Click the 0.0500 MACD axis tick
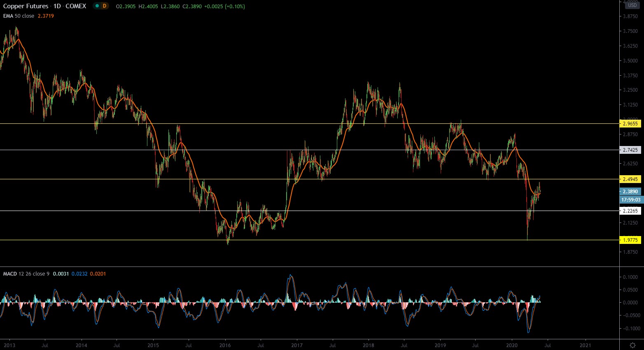The height and width of the screenshot is (350, 644). coord(630,290)
